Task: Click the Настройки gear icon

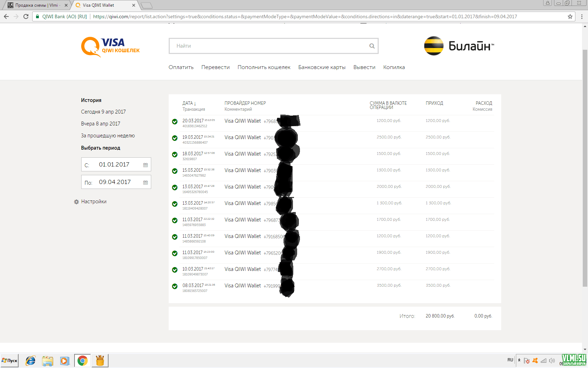Action: coord(76,202)
